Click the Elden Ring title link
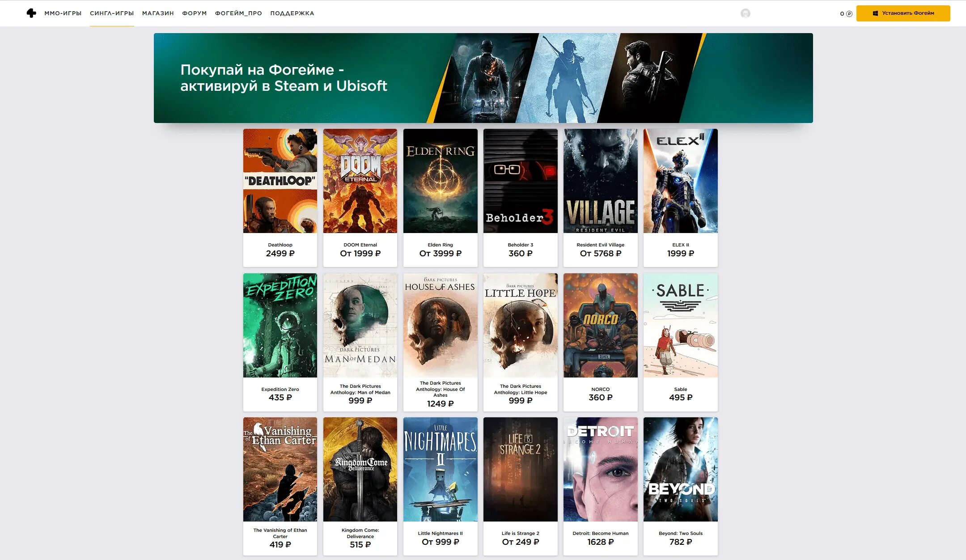 coord(440,245)
